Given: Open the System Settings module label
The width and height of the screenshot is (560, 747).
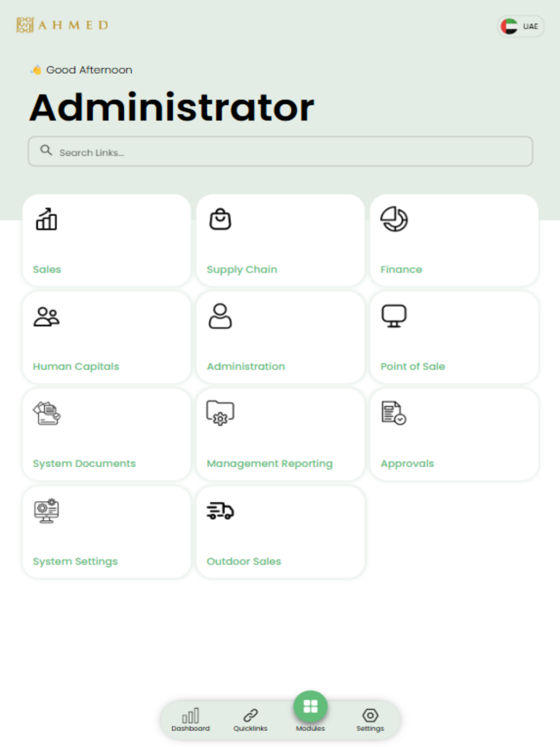Looking at the screenshot, I should click(x=75, y=562).
